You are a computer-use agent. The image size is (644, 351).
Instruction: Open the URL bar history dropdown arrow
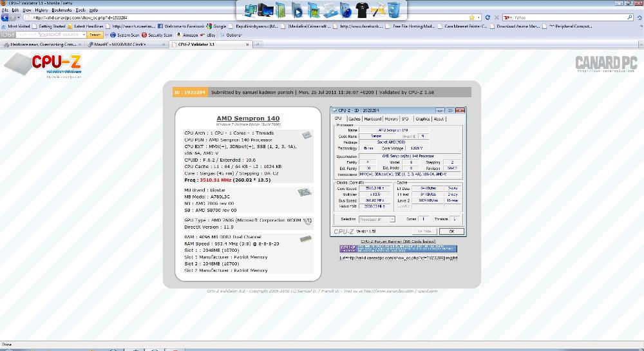coord(478,17)
